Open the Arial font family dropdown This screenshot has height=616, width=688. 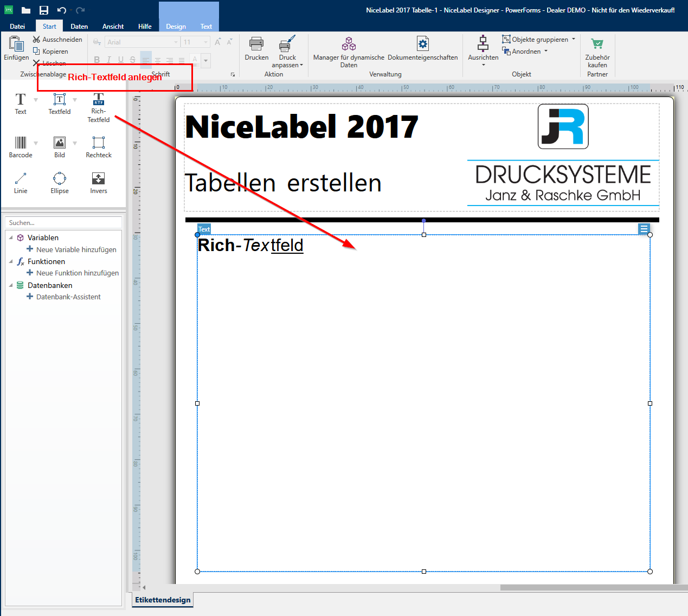click(176, 42)
